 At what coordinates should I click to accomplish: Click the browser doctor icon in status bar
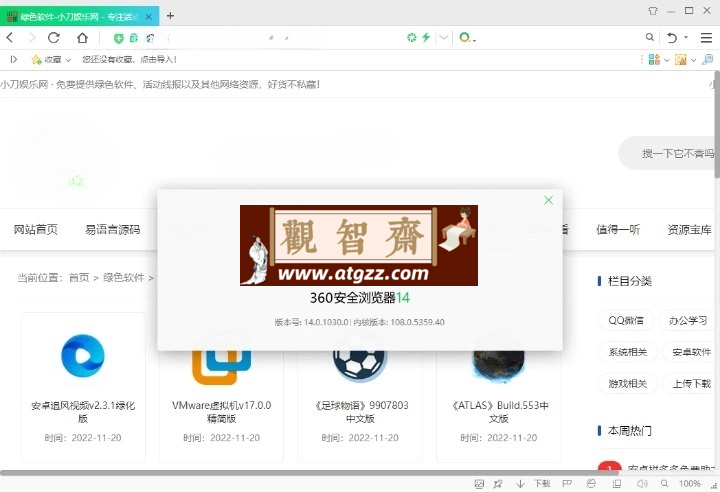coord(591,484)
